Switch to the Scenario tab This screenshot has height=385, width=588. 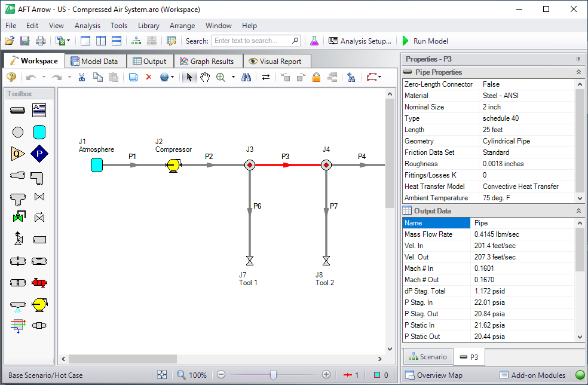click(x=428, y=356)
